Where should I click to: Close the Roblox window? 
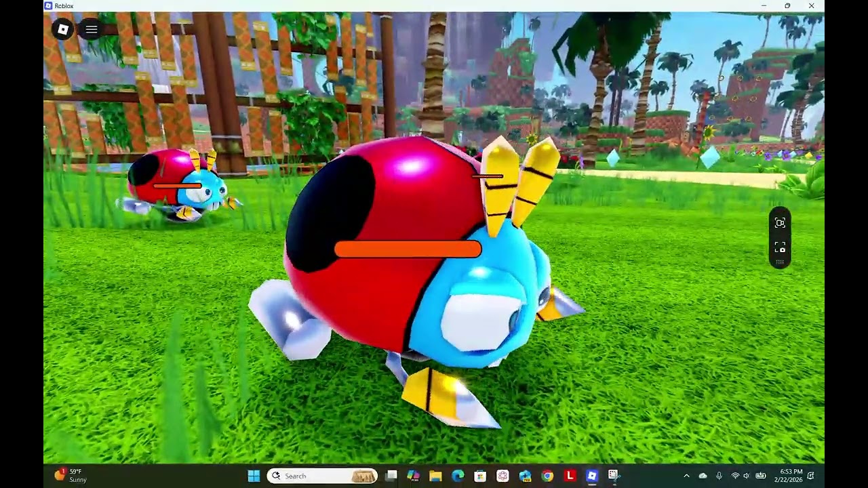coord(811,6)
